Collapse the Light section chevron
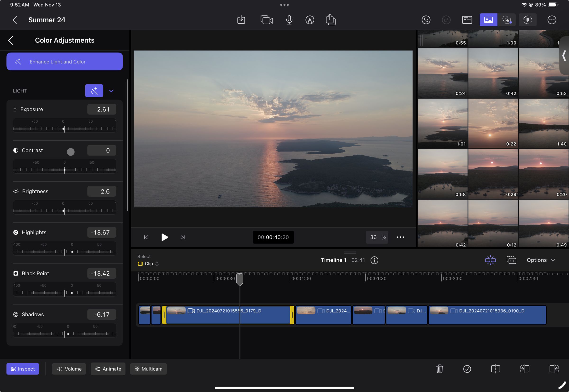Viewport: 569px width, 392px height. coord(111,91)
